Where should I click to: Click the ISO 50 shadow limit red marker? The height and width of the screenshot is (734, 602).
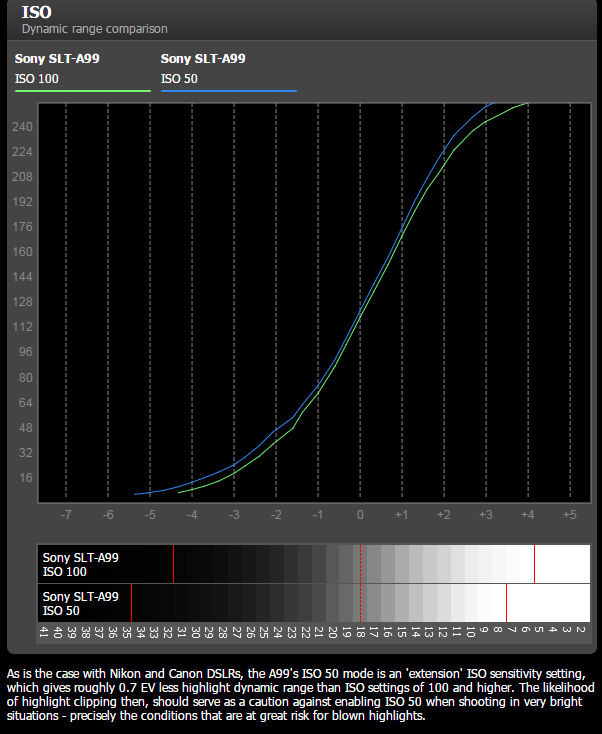pos(132,603)
